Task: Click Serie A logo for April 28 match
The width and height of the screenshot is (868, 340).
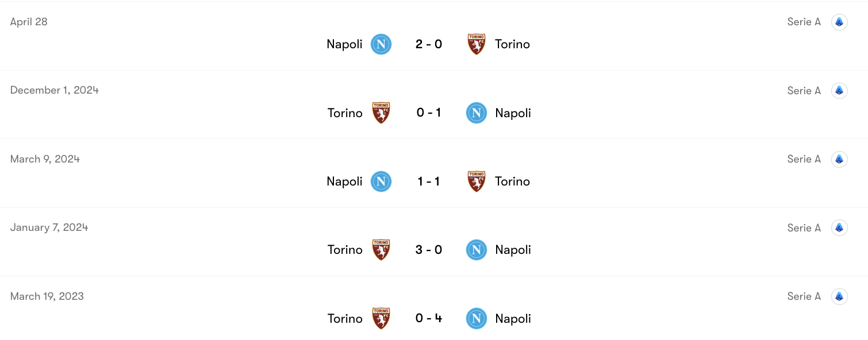Action: click(839, 22)
